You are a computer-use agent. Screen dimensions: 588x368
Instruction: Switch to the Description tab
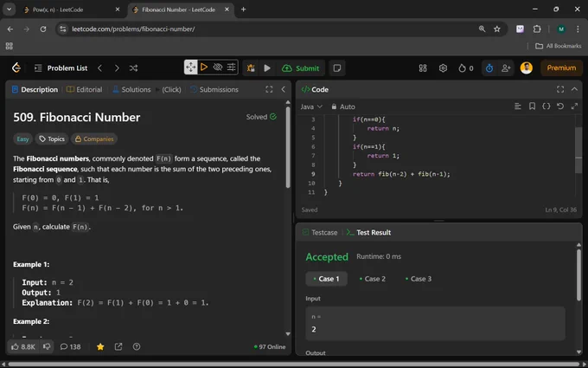point(35,89)
